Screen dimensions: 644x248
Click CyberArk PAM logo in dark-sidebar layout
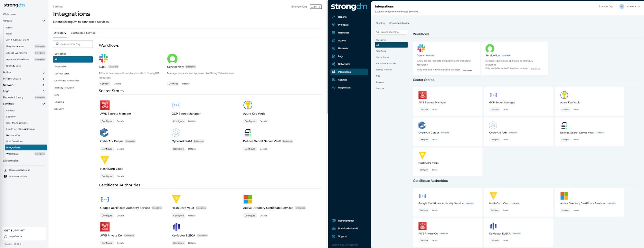click(493, 125)
